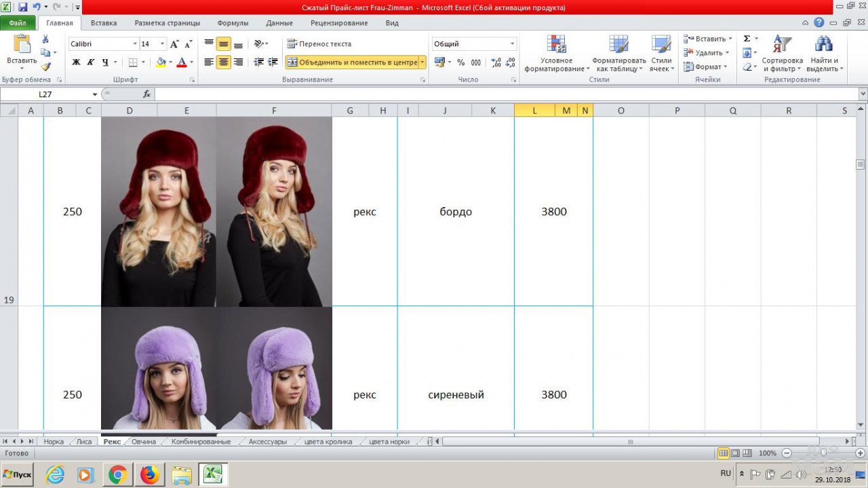Open Google Chrome from the taskbar
The height and width of the screenshot is (488, 868).
pyautogui.click(x=117, y=474)
